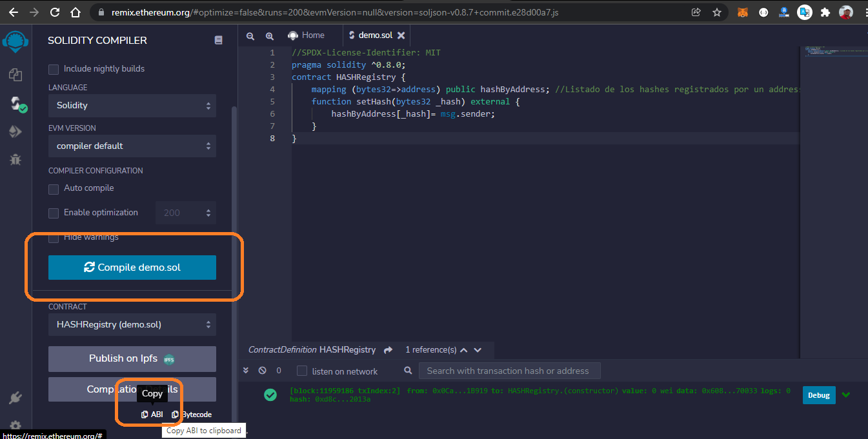
Task: Click the 'mapping (bytes32=>address)' code line
Action: pos(555,90)
